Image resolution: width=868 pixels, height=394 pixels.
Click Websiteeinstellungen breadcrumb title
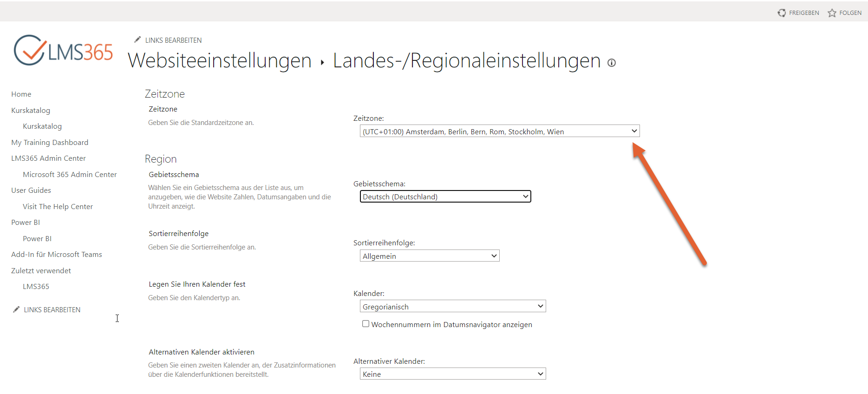[220, 61]
